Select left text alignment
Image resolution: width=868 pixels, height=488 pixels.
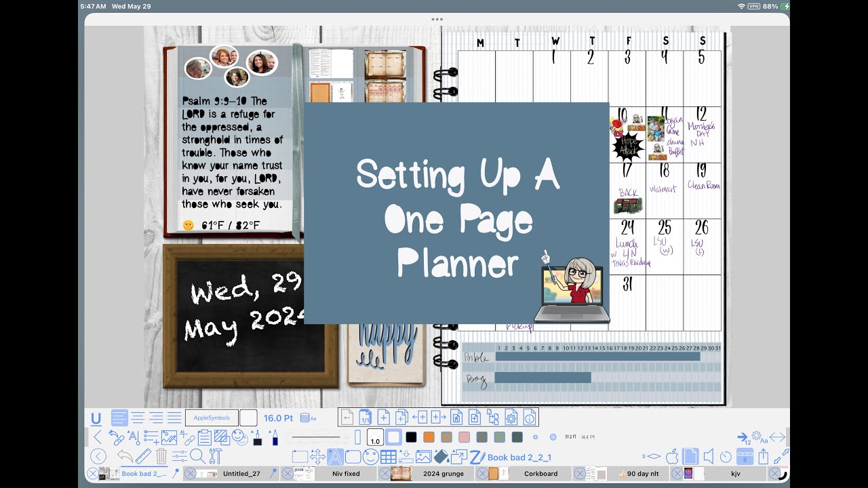(119, 418)
